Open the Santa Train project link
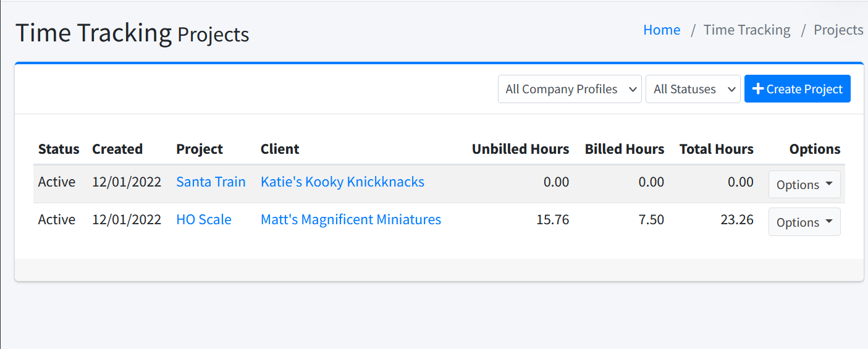Viewport: 868px width, 349px height. click(211, 182)
